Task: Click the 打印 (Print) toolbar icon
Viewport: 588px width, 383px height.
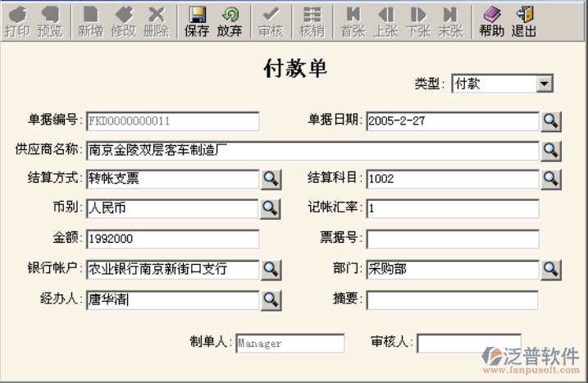Action: [17, 21]
